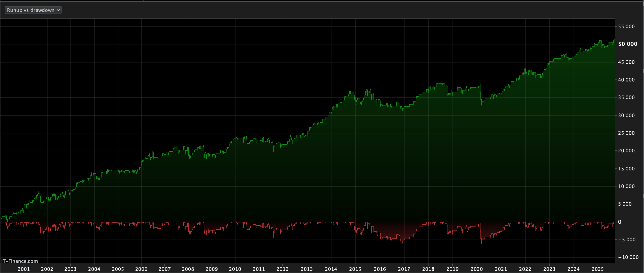Select the bold 0 label on price axis
Image resolution: width=644 pixels, height=273 pixels.
[620, 222]
